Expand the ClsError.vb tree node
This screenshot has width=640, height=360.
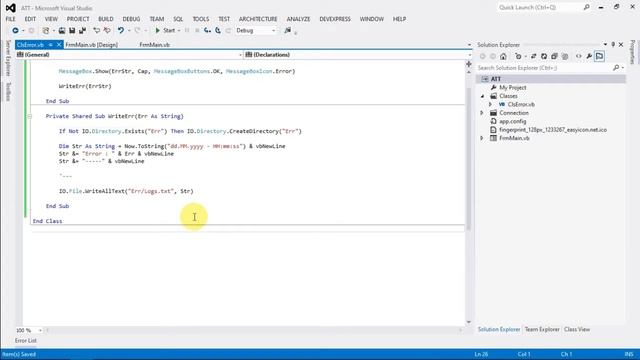coord(491,104)
